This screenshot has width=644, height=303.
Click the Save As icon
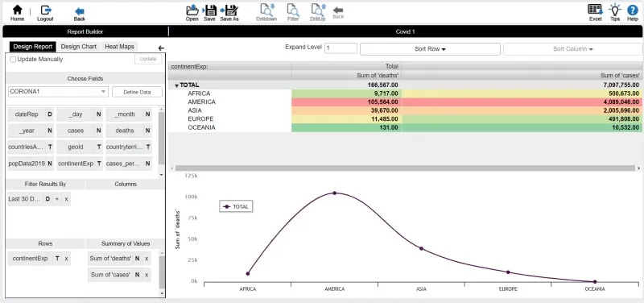(229, 10)
